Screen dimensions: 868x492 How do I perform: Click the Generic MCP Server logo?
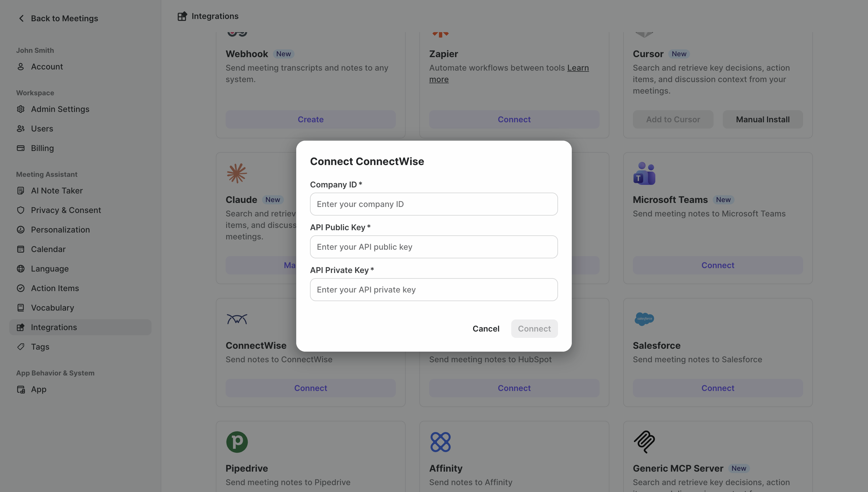[644, 442]
